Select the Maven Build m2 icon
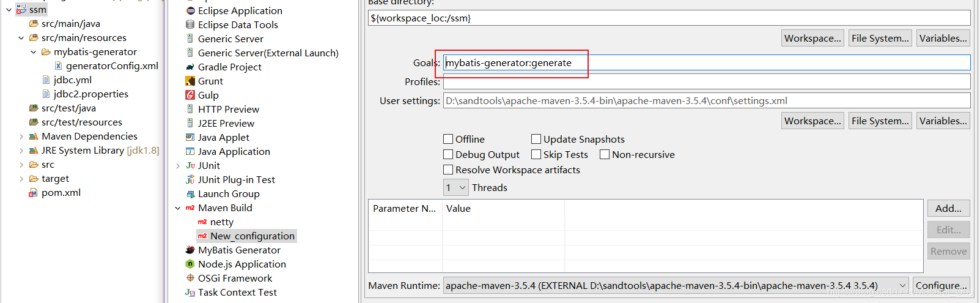This screenshot has height=303, width=980. (190, 208)
